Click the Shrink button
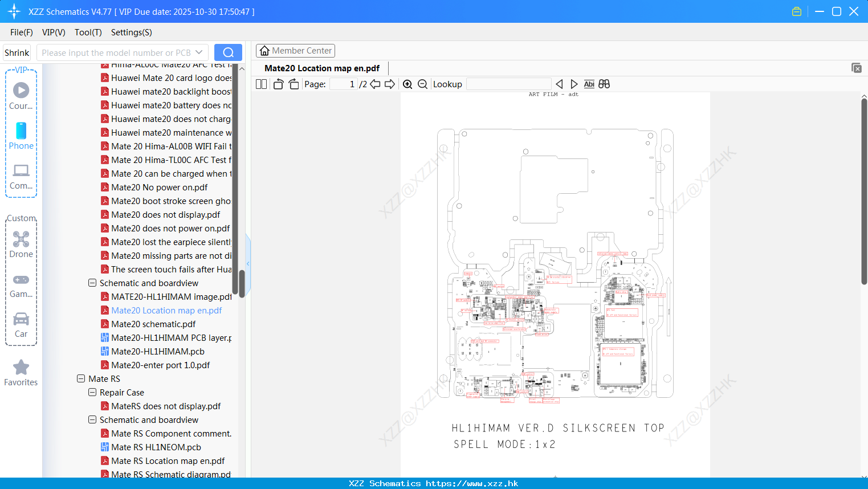 pyautogui.click(x=17, y=52)
